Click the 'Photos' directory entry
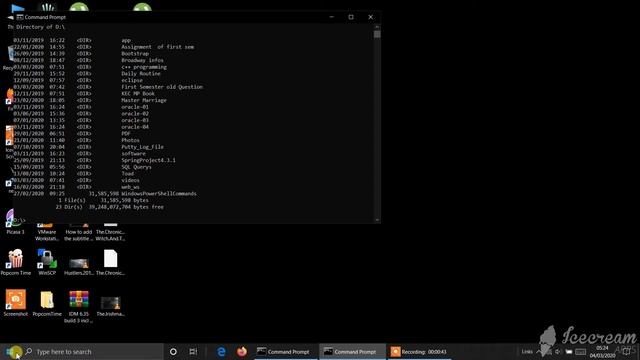Screen dimensions: 640x360 coord(130,140)
